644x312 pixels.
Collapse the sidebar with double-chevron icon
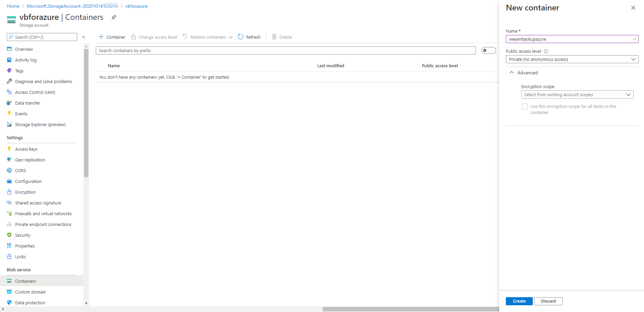84,37
